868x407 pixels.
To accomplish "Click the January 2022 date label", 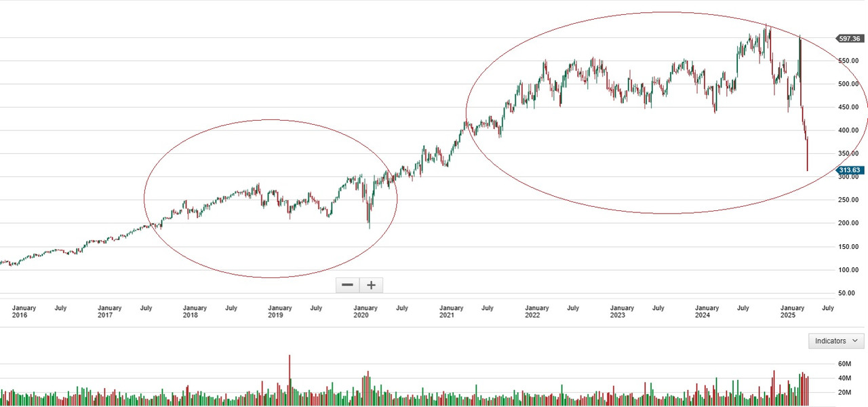I will 536,311.
